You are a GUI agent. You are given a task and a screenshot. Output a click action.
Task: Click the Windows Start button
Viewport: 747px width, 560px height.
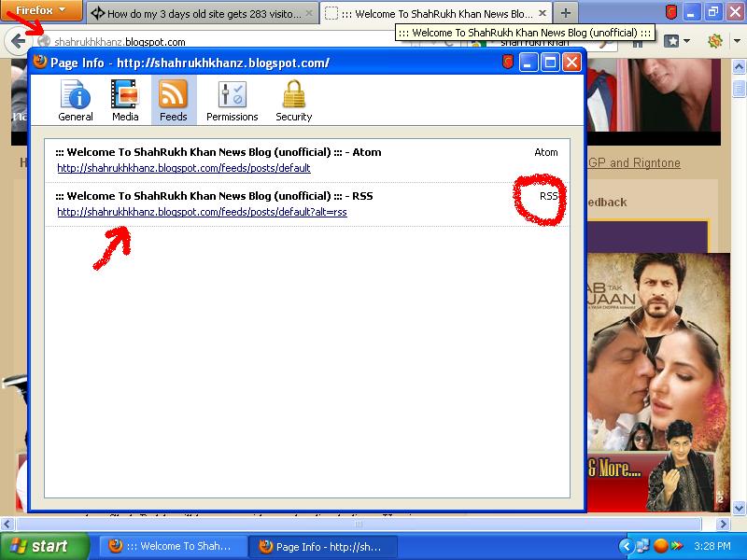[44, 546]
